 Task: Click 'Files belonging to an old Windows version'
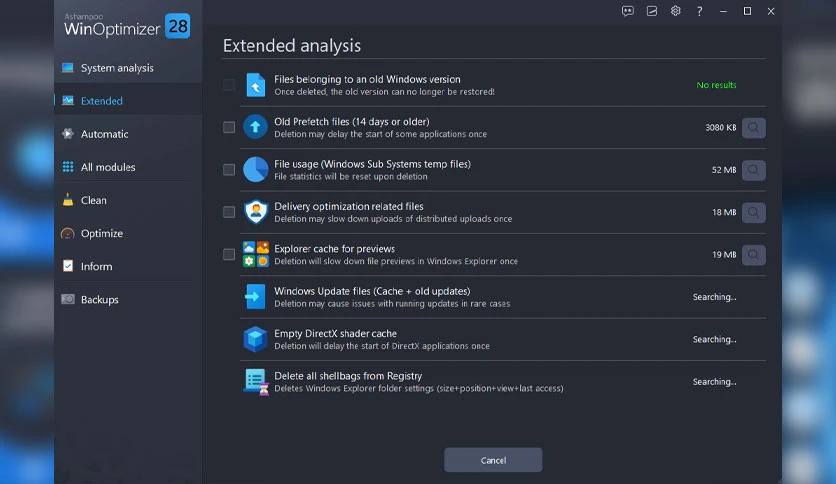click(367, 79)
